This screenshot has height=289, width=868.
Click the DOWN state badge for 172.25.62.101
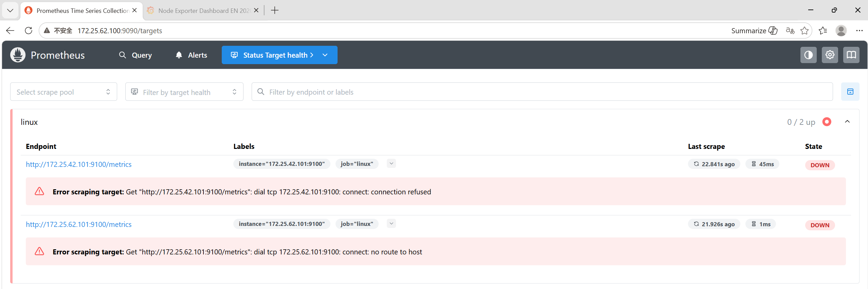click(820, 225)
